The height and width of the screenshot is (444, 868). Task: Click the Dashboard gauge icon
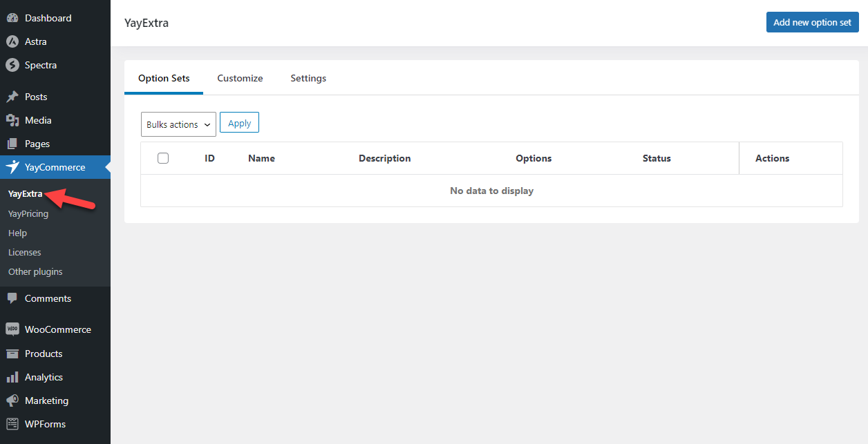[x=12, y=18]
